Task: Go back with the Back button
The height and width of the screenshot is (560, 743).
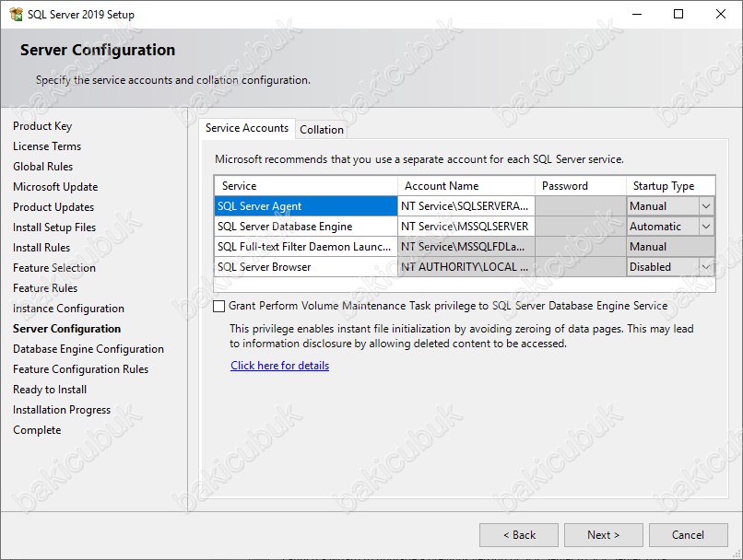Action: pos(519,535)
